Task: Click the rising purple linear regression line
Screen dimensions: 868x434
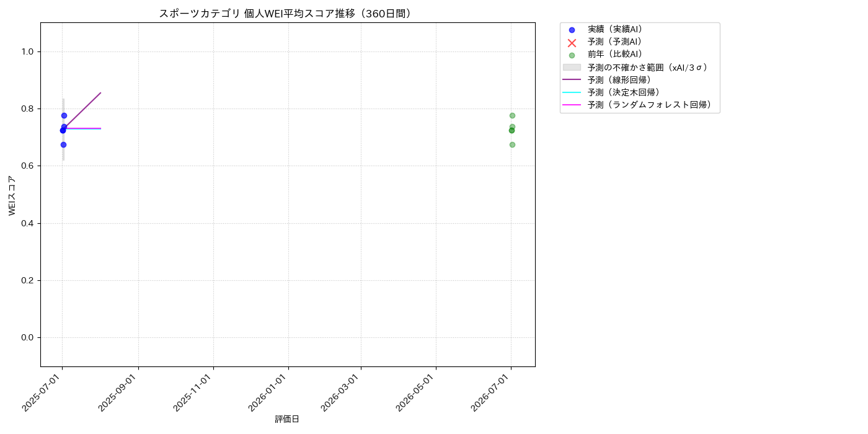Action: [x=84, y=109]
